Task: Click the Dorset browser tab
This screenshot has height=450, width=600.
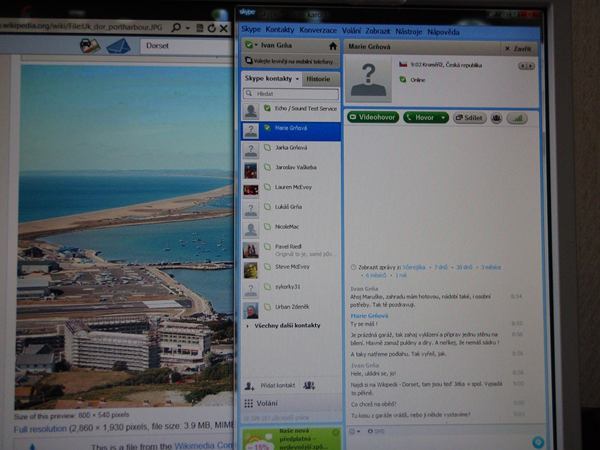Action: click(x=184, y=46)
